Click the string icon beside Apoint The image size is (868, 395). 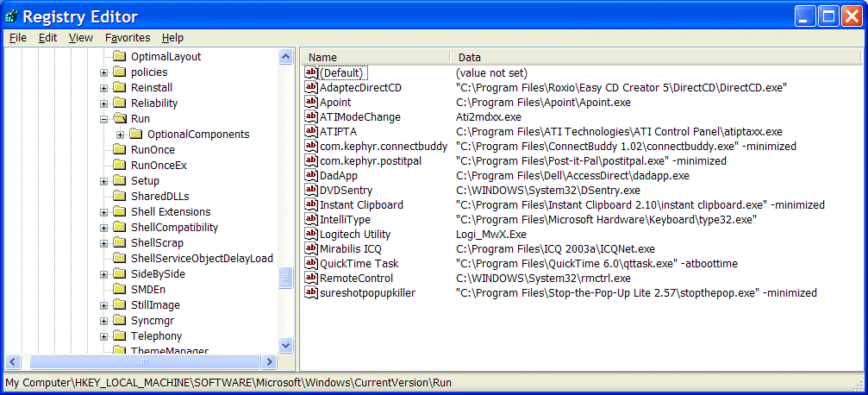click(311, 102)
